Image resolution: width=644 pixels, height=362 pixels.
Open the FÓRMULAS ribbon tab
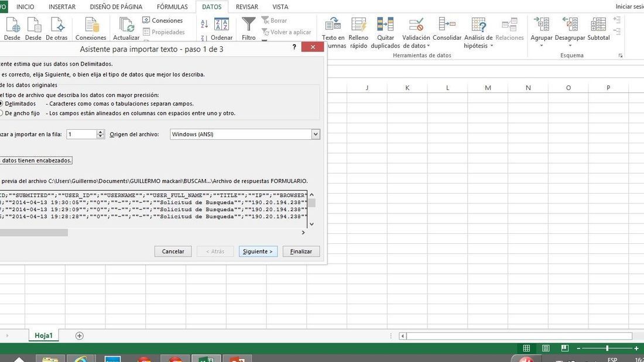click(172, 7)
